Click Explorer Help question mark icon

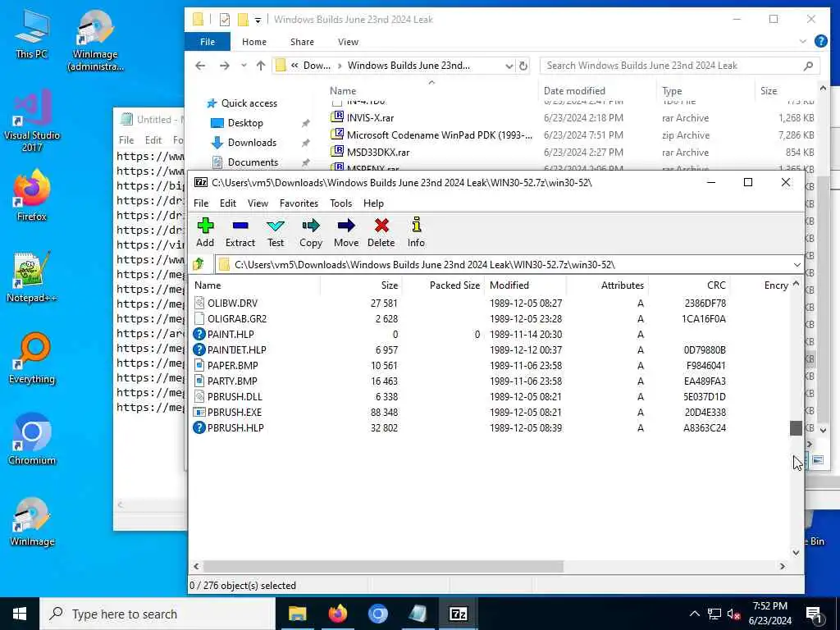click(820, 41)
